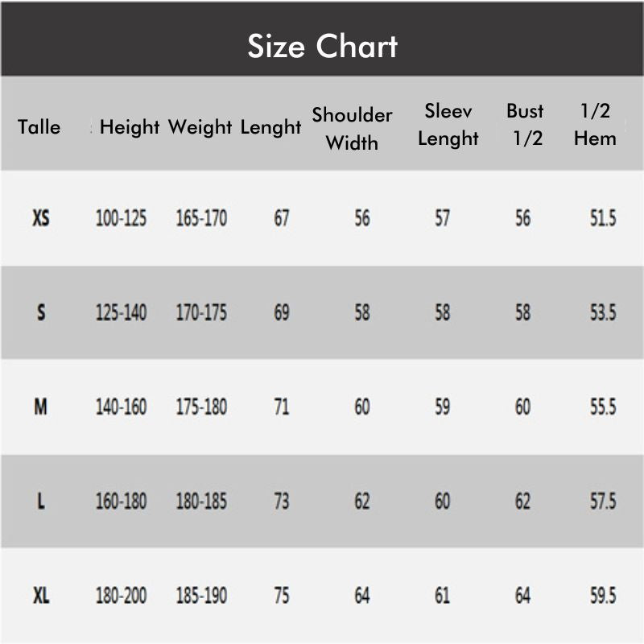Click the Size Chart title
The image size is (644, 644).
[x=322, y=46]
